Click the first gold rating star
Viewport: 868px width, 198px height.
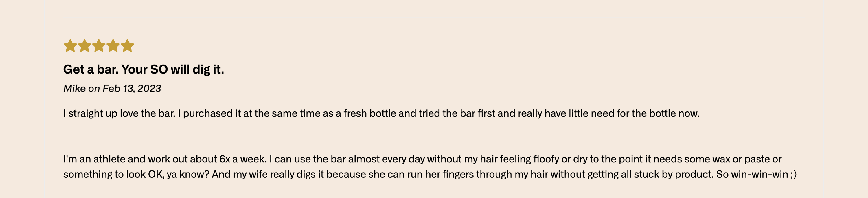(70, 45)
